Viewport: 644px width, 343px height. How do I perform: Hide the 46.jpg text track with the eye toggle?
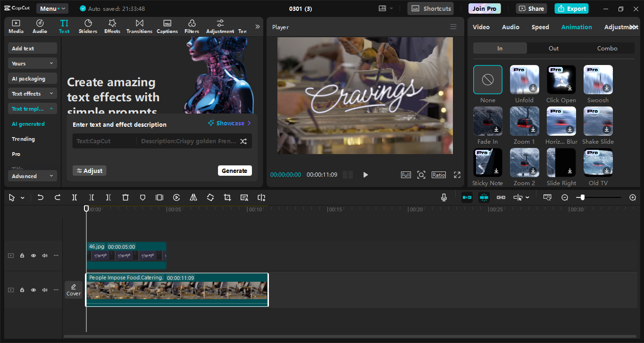click(x=33, y=255)
